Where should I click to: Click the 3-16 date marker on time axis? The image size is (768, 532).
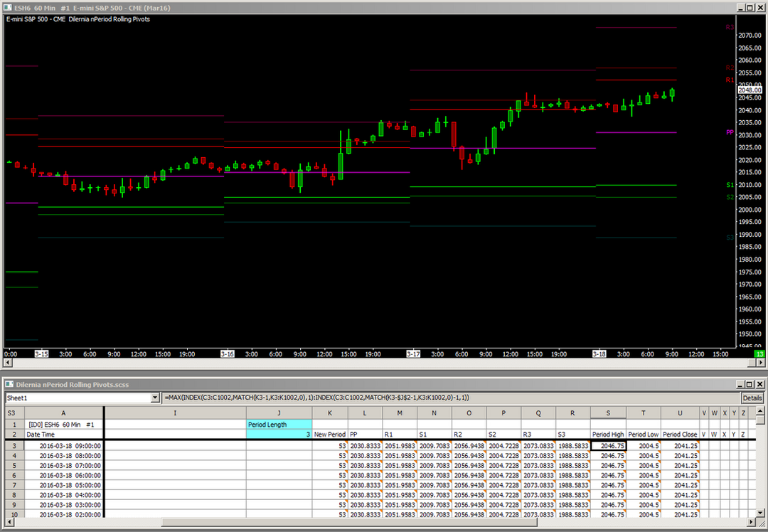pyautogui.click(x=228, y=353)
